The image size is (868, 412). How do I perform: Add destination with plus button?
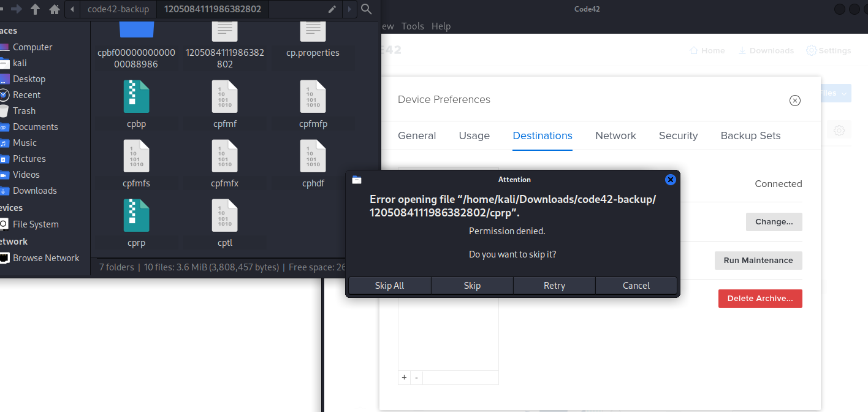click(x=404, y=378)
